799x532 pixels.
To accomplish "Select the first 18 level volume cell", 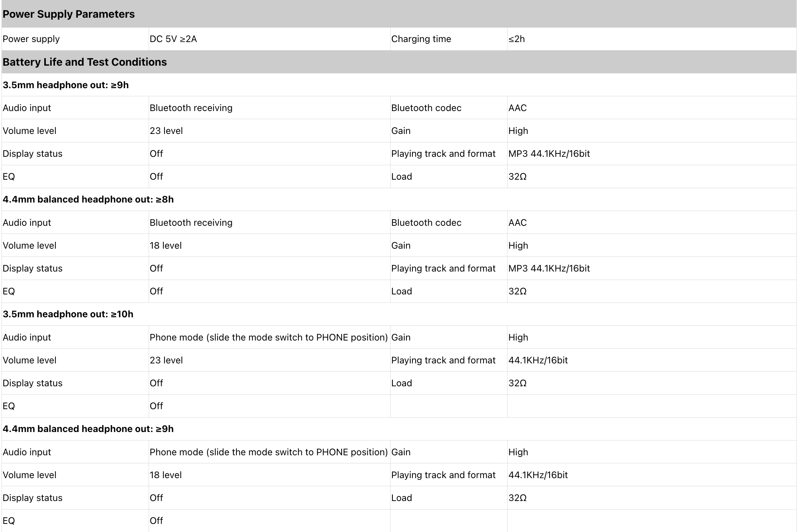I will point(269,246).
